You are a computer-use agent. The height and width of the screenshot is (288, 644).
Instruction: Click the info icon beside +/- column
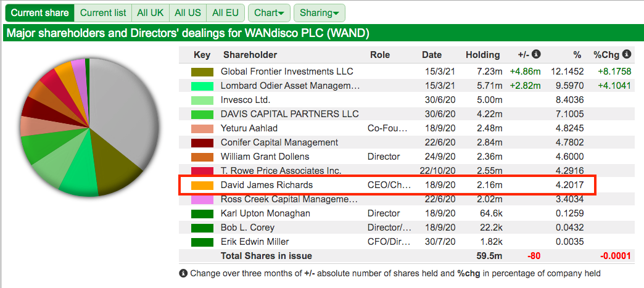[x=537, y=54]
